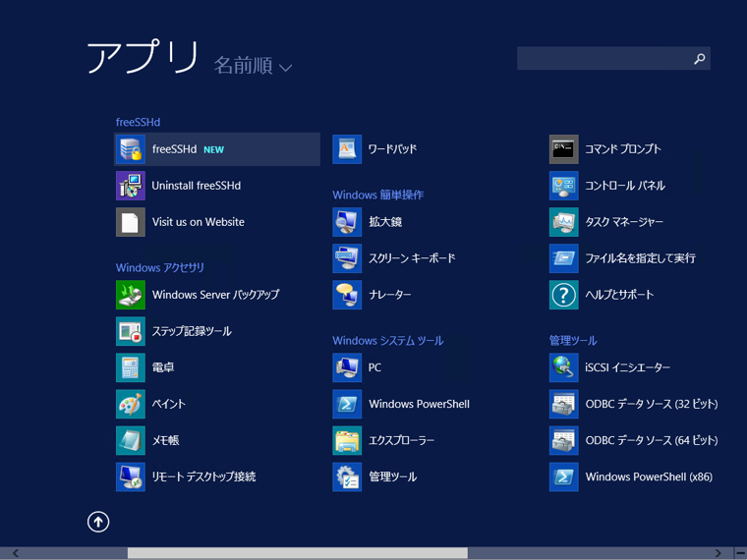This screenshot has width=747, height=560.
Task: Open ODBC データ ソース (64 ビット) icon
Action: click(x=563, y=440)
